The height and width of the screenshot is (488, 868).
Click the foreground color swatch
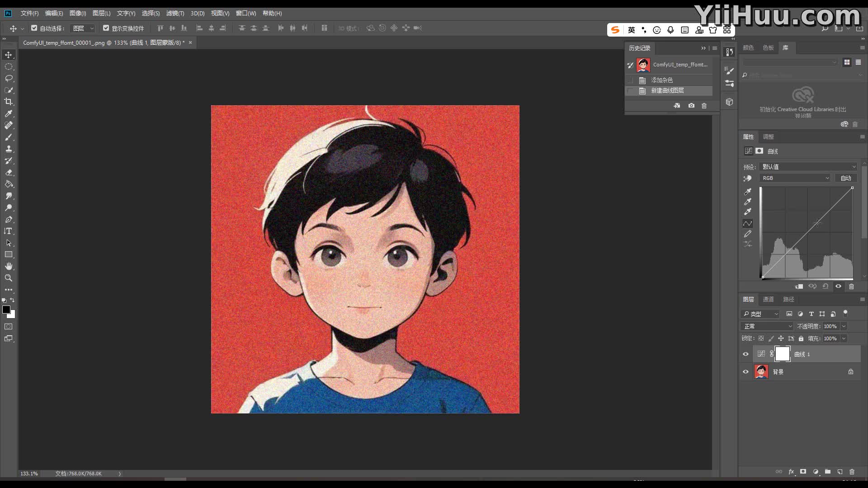click(6, 310)
